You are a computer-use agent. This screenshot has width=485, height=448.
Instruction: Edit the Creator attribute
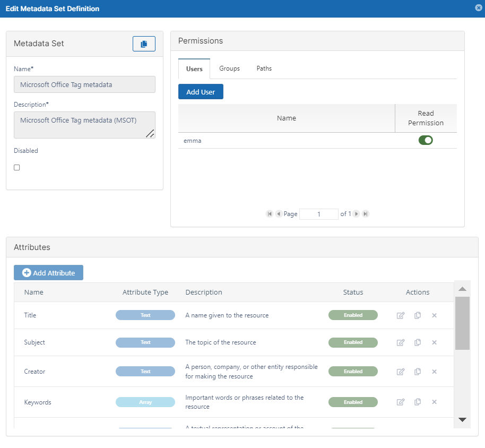pyautogui.click(x=401, y=372)
